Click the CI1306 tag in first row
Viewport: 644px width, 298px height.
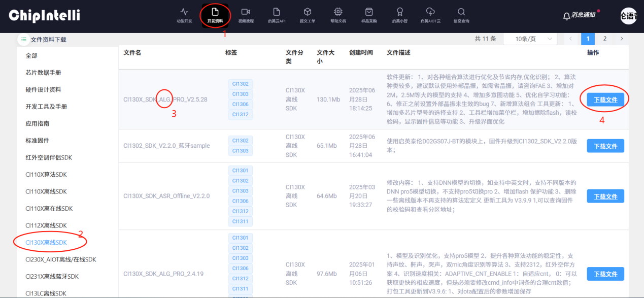(240, 104)
